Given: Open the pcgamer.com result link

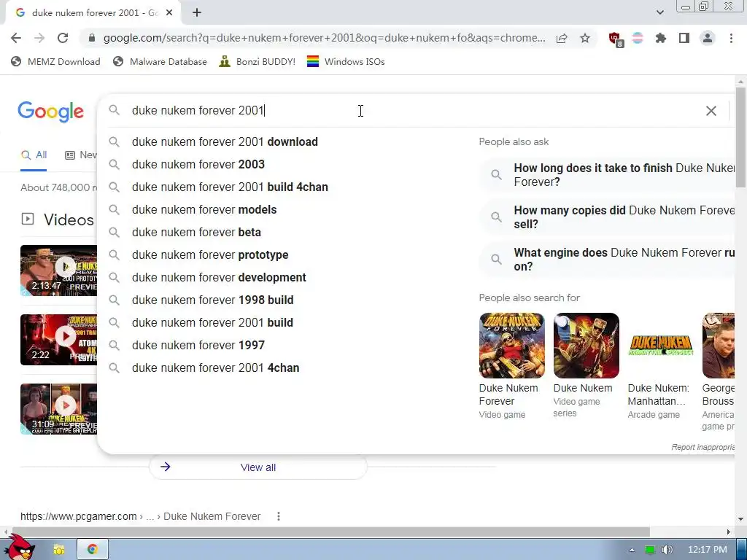Looking at the screenshot, I should (x=140, y=517).
